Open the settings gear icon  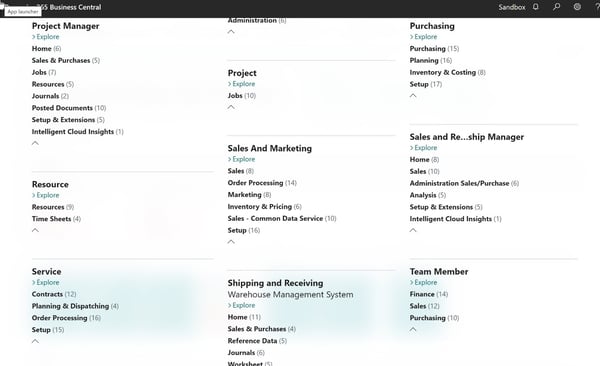pyautogui.click(x=577, y=7)
